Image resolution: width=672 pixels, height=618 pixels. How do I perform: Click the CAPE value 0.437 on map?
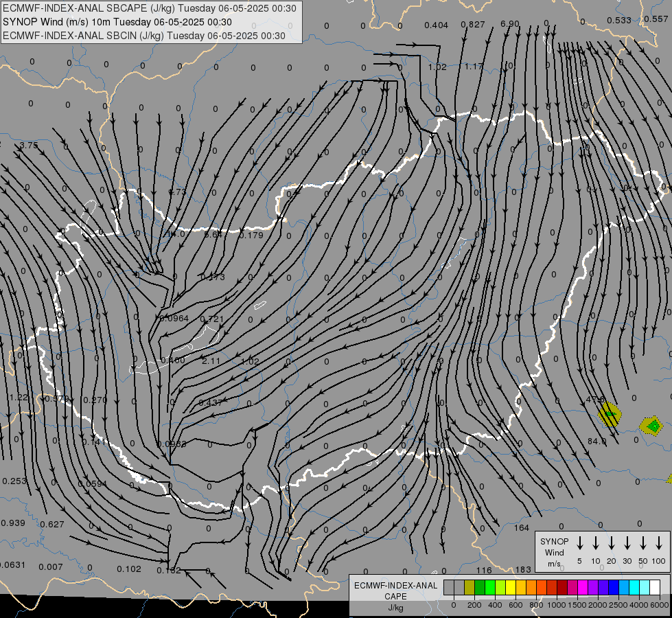pos(211,402)
